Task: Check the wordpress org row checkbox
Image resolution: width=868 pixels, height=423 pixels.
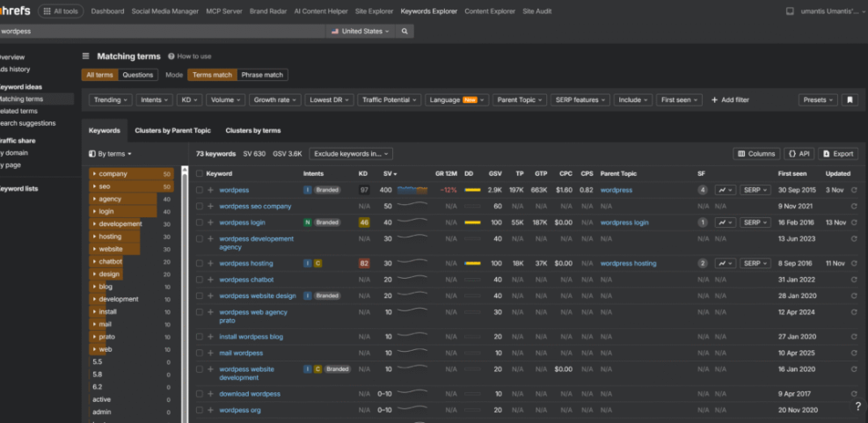Action: [x=200, y=411]
